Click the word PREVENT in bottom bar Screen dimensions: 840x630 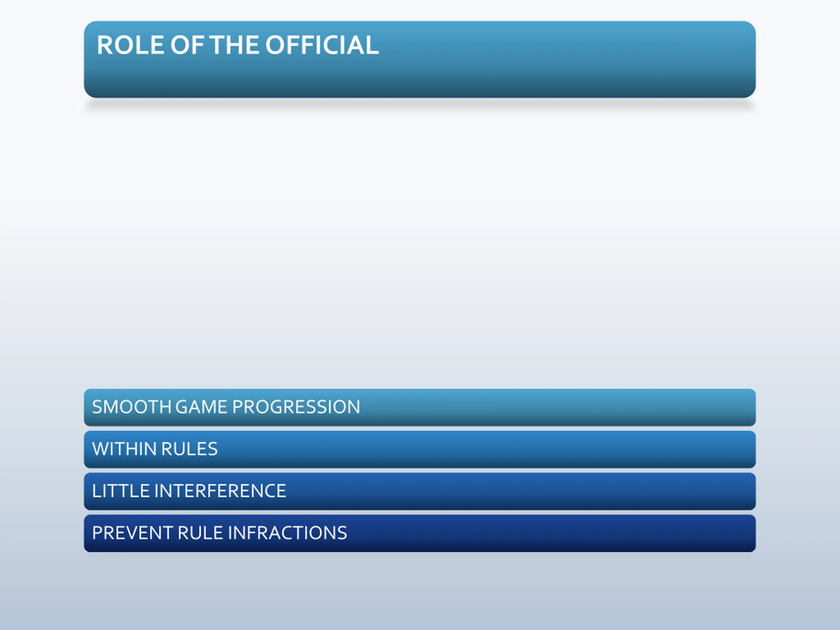[133, 533]
